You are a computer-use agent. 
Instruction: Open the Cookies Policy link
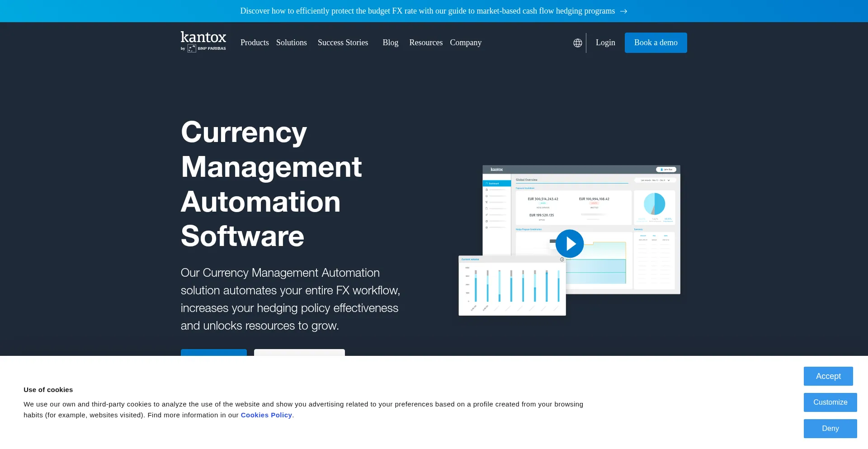tap(266, 415)
